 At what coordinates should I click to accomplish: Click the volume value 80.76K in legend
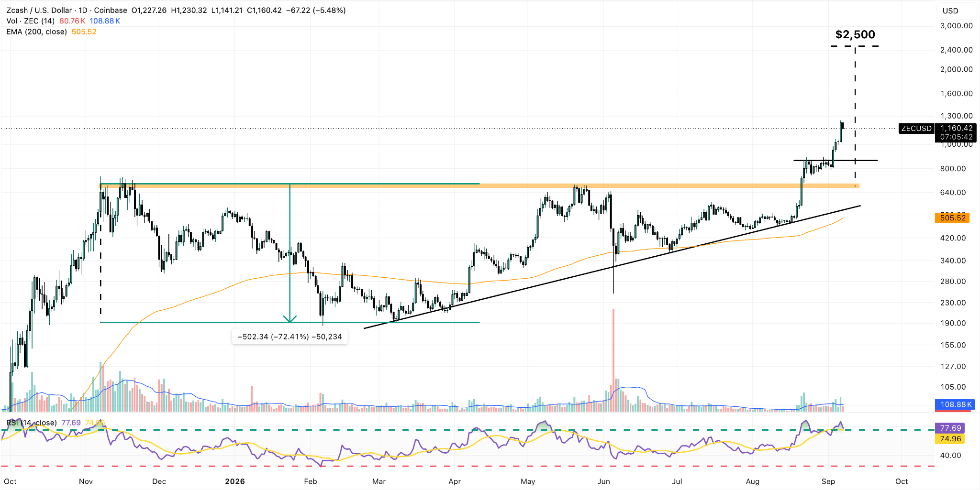tap(73, 21)
